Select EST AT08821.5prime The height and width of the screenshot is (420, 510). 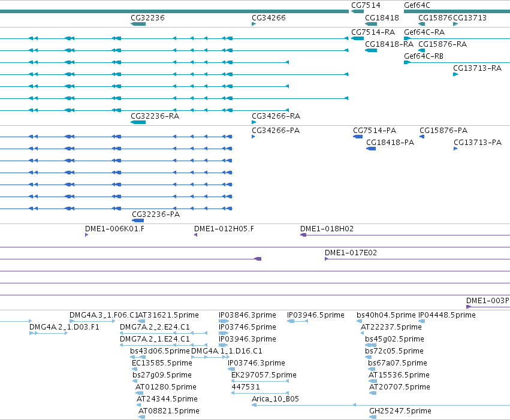(x=169, y=412)
